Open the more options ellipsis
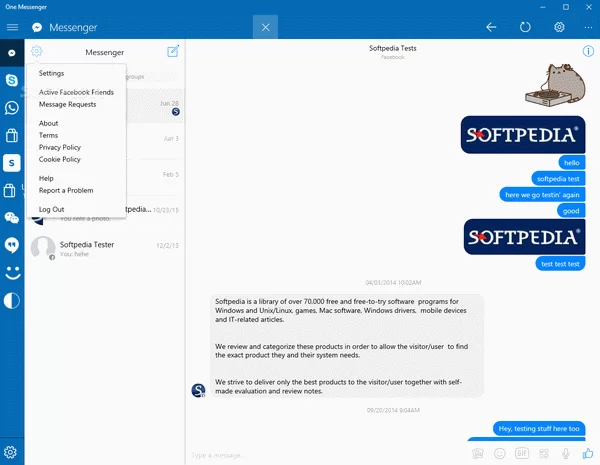Image resolution: width=600 pixels, height=465 pixels. pos(588,27)
